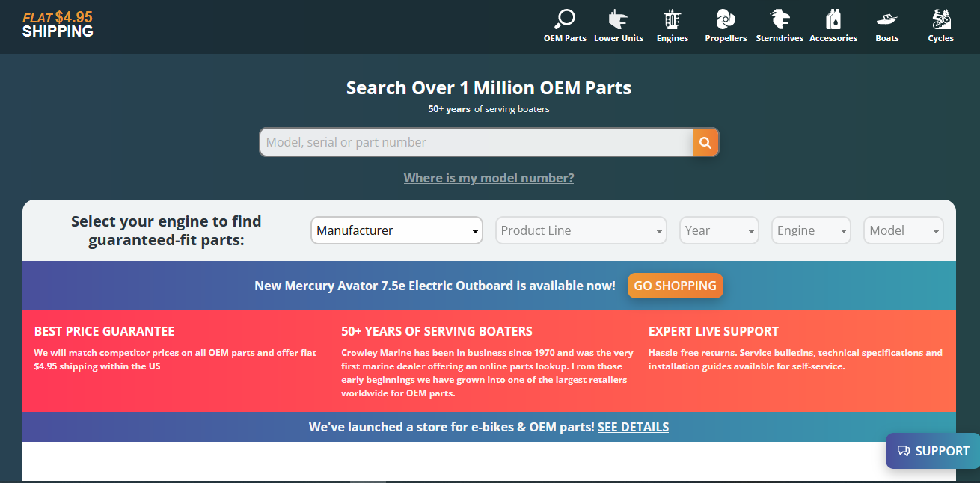980x483 pixels.
Task: Open the Boats icon
Action: (x=887, y=19)
